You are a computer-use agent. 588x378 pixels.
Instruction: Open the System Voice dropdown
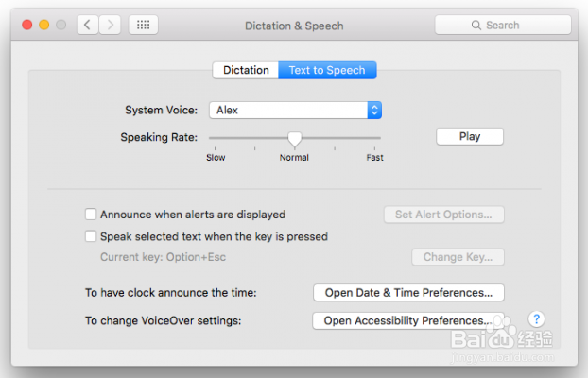(x=294, y=111)
